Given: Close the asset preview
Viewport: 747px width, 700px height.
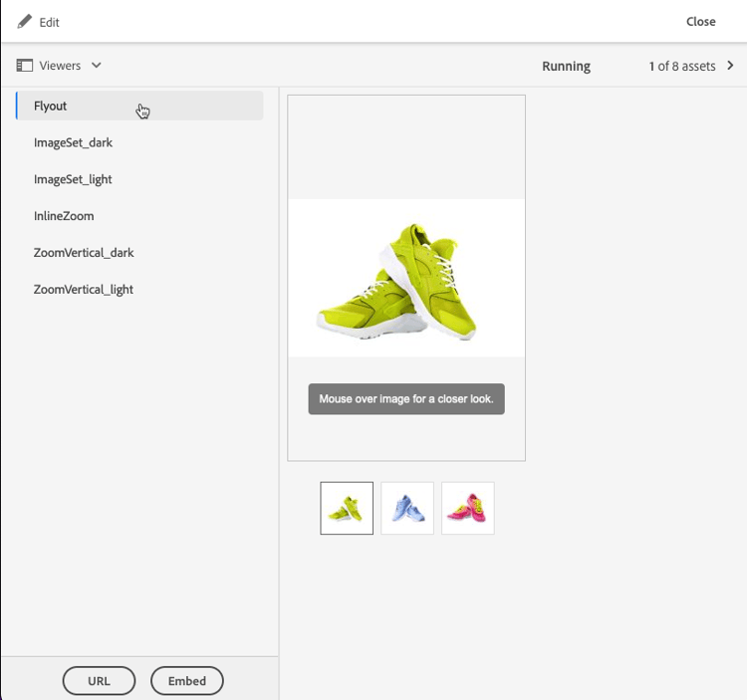Looking at the screenshot, I should pos(700,22).
